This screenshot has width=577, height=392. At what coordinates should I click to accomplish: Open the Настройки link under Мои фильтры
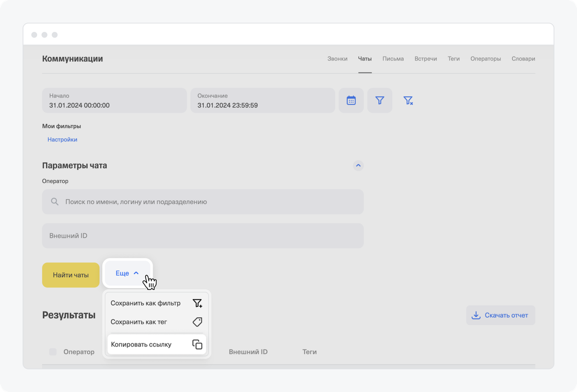(62, 140)
